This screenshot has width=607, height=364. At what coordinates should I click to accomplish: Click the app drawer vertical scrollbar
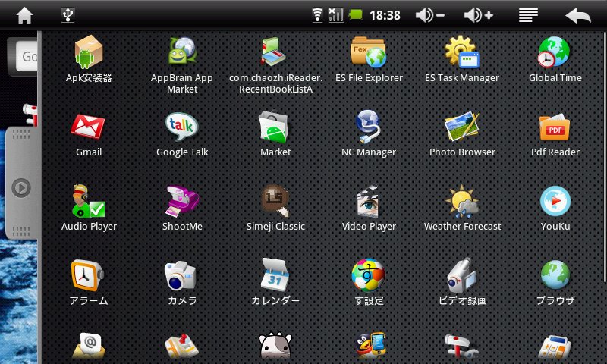[x=605, y=157]
